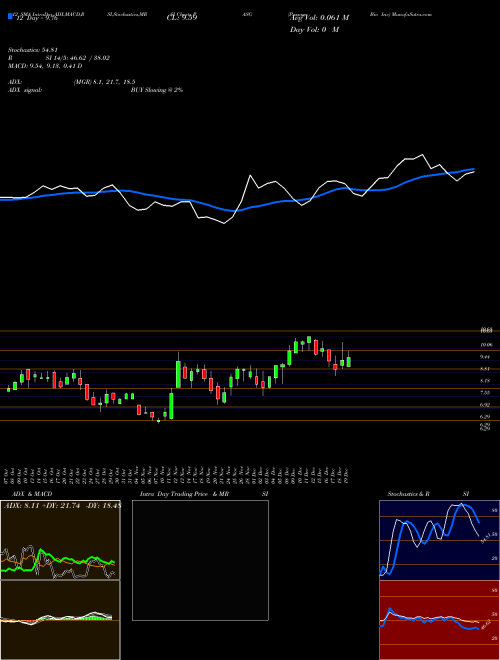Screen dimensions: 500x660
Task: Click the 10.06 price axis label
Action: (x=486, y=345)
